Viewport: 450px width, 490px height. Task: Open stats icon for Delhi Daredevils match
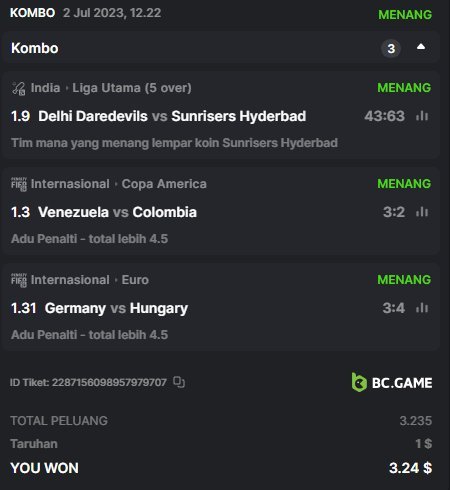pos(422,116)
